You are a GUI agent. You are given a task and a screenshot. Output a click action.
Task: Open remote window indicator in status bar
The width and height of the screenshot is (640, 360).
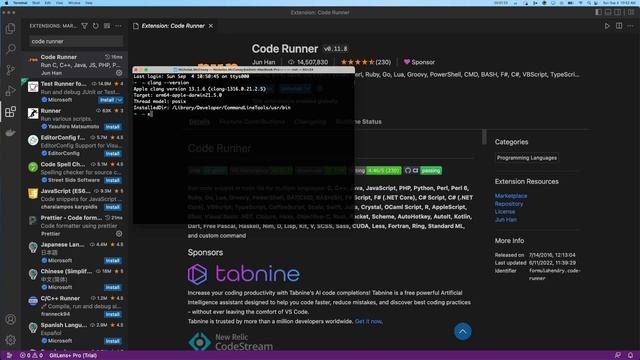[x=9, y=355]
